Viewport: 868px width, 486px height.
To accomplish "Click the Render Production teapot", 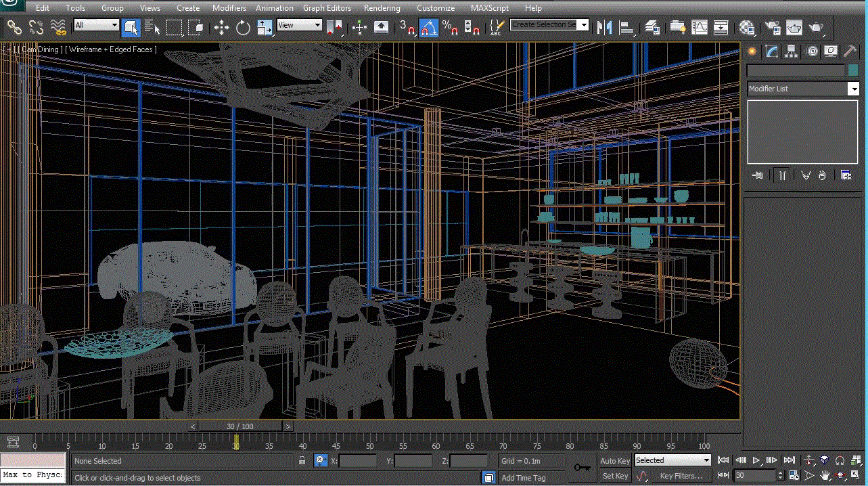I will click(x=816, y=27).
